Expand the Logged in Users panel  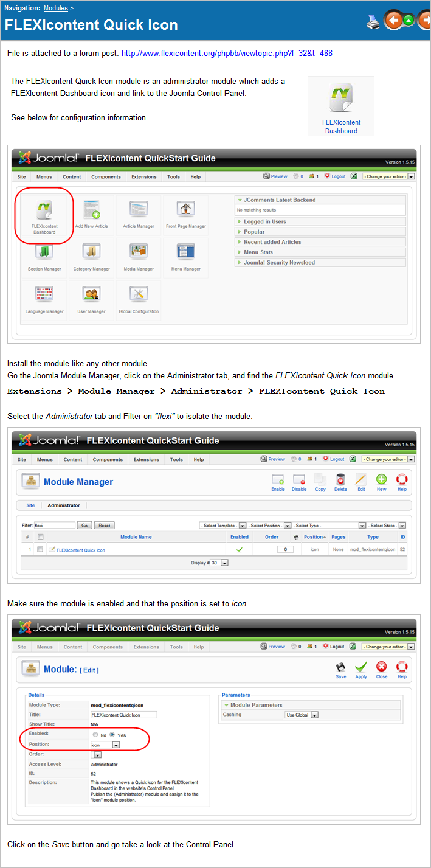click(320, 221)
